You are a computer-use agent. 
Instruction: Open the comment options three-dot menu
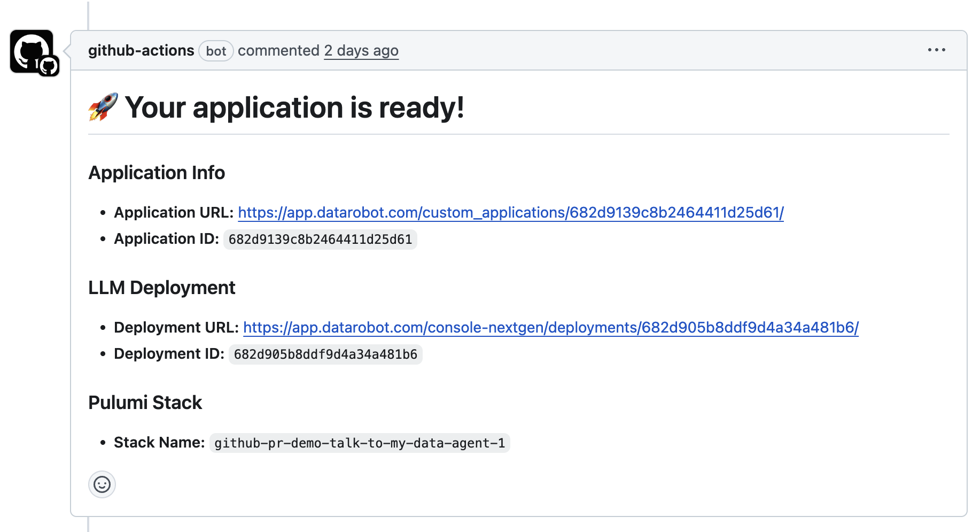point(936,50)
